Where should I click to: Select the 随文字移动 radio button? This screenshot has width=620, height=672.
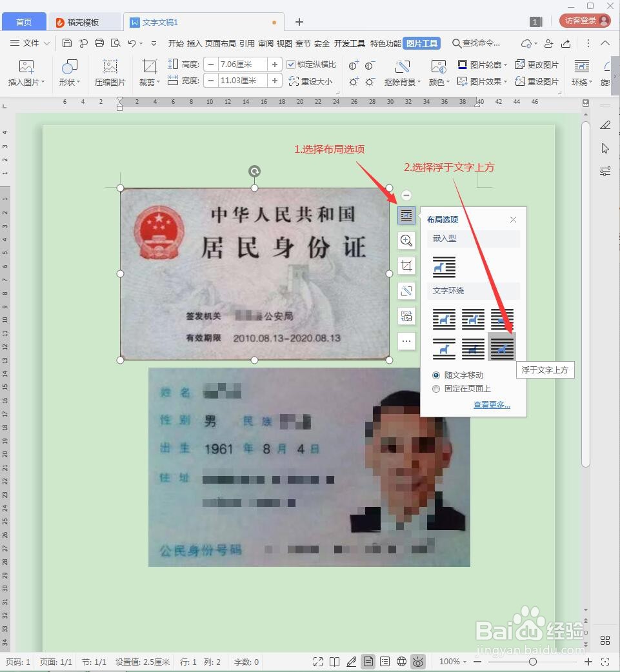pos(437,375)
